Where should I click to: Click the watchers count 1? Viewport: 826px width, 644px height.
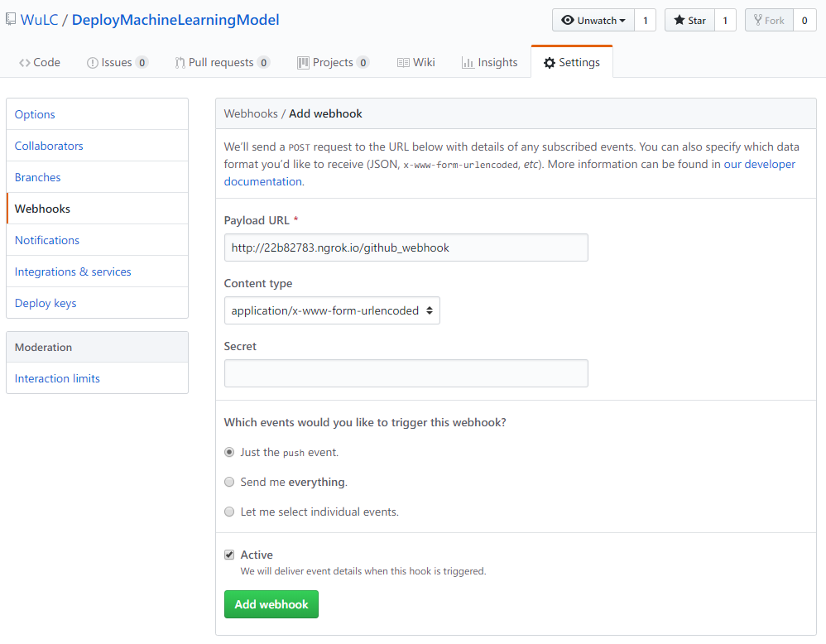(646, 21)
